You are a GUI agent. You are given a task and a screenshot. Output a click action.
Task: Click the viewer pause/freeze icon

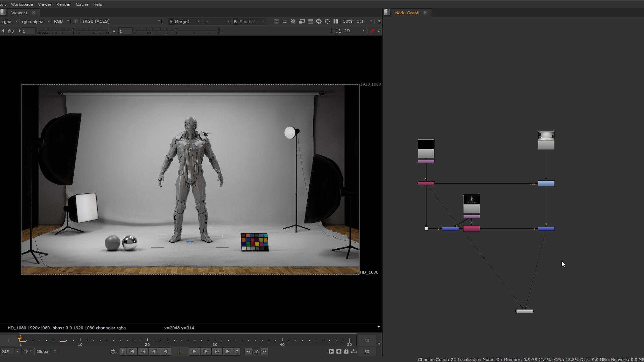336,21
